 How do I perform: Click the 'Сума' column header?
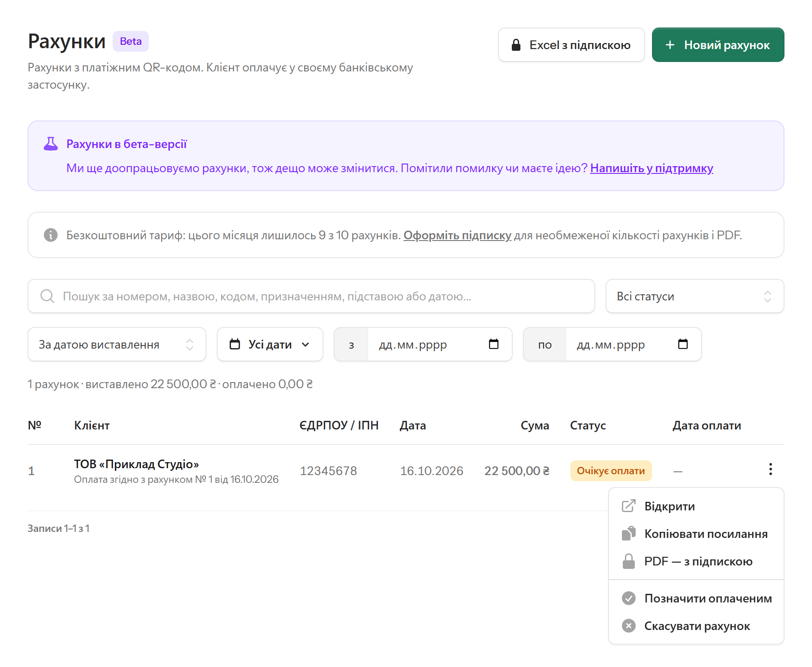(535, 425)
